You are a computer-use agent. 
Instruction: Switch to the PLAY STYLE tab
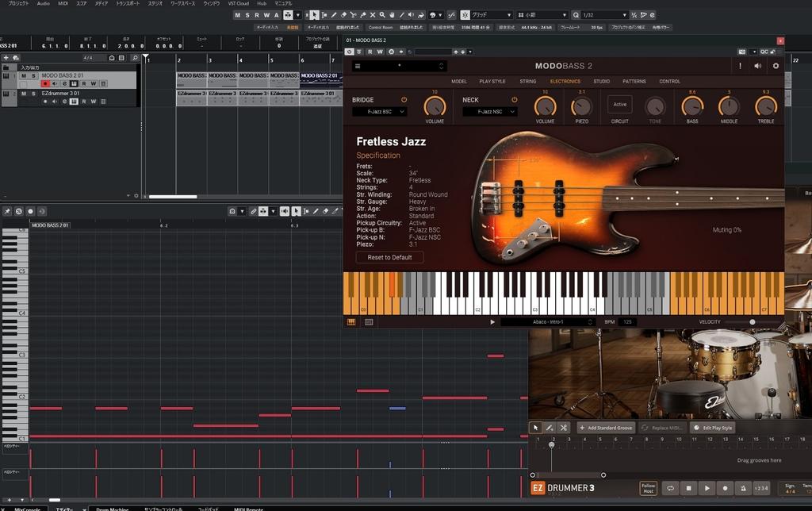tap(492, 81)
